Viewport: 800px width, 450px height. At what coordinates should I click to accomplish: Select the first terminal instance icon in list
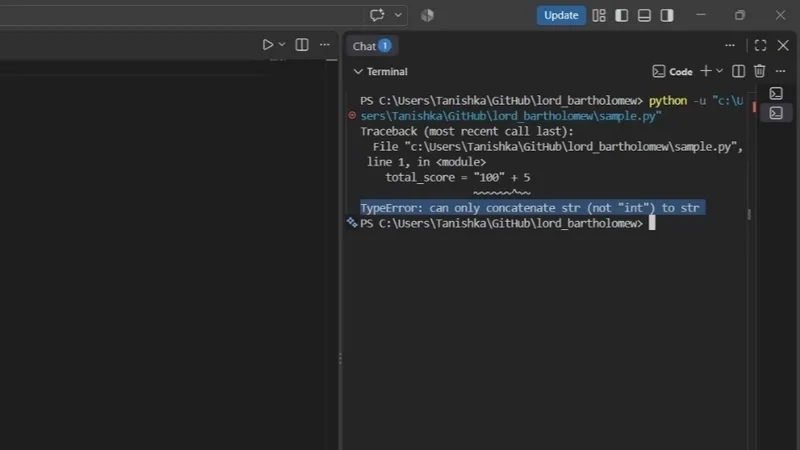point(776,93)
